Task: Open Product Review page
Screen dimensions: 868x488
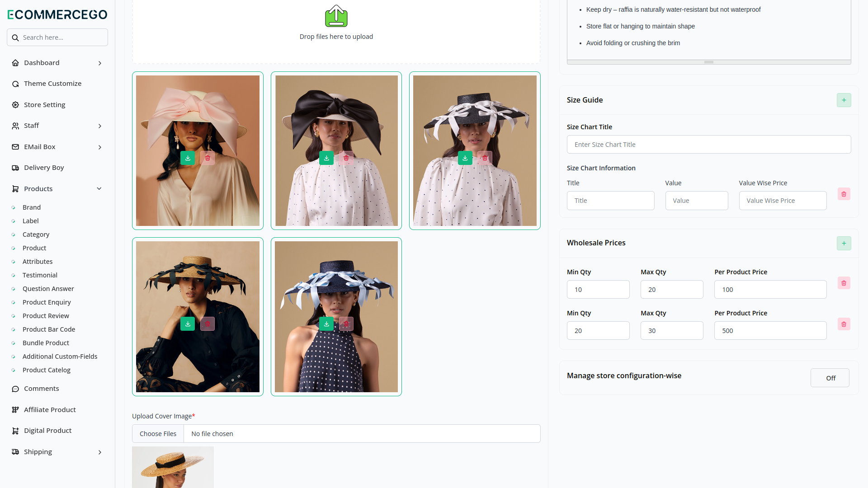Action: (46, 316)
